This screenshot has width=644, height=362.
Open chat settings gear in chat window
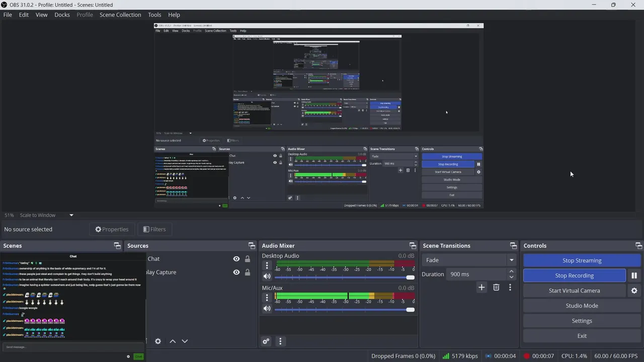pos(128,356)
